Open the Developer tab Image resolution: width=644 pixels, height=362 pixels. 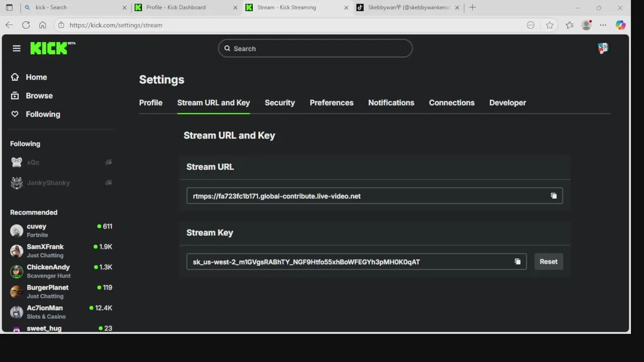tap(508, 103)
